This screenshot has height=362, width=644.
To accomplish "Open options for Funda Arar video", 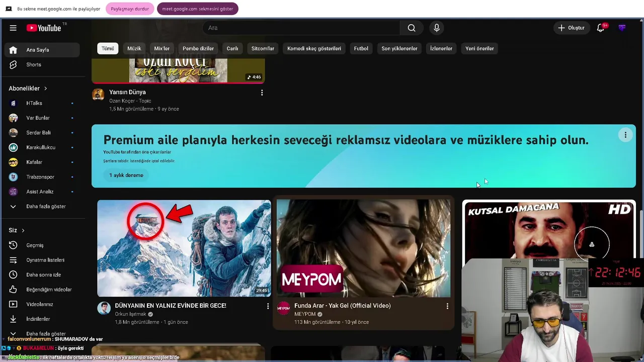I will click(447, 306).
